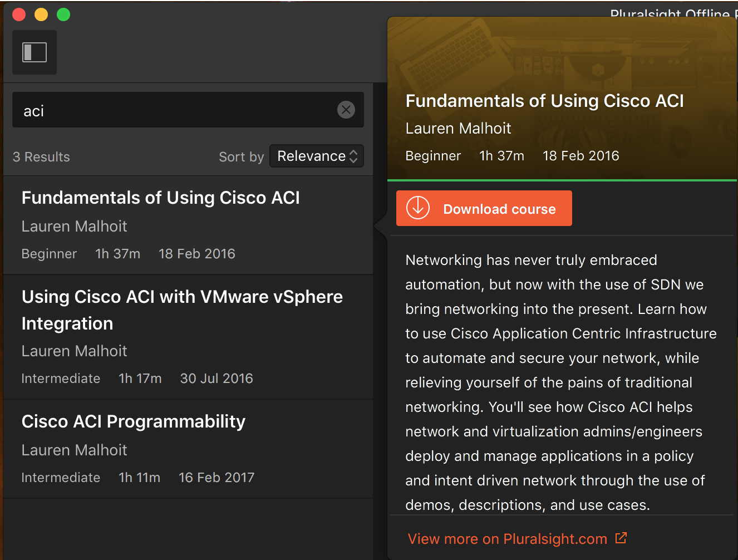Click the '3 Results' count text
The height and width of the screenshot is (560, 738).
point(41,157)
